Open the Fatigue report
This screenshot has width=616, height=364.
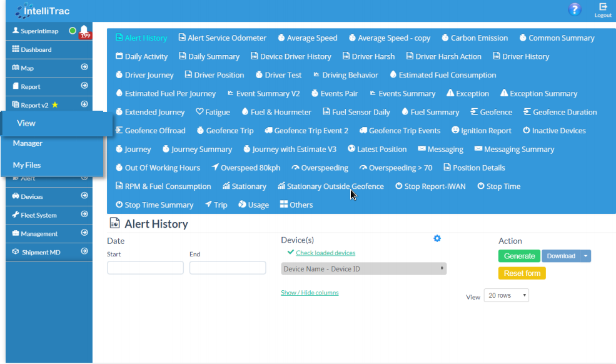pyautogui.click(x=213, y=112)
